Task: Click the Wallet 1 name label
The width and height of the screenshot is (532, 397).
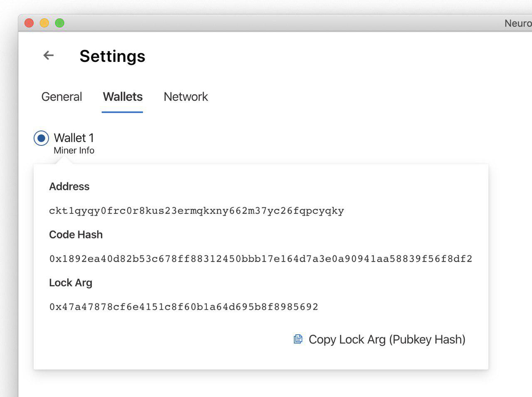Action: pyautogui.click(x=74, y=137)
